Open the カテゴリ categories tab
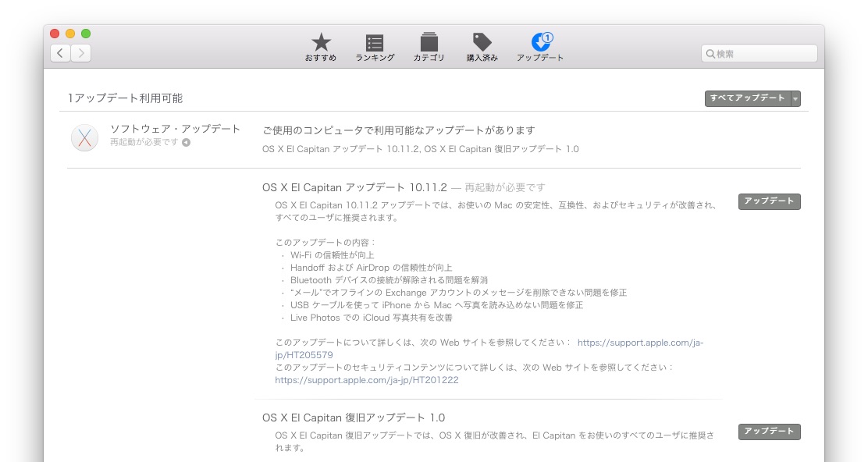 (429, 47)
